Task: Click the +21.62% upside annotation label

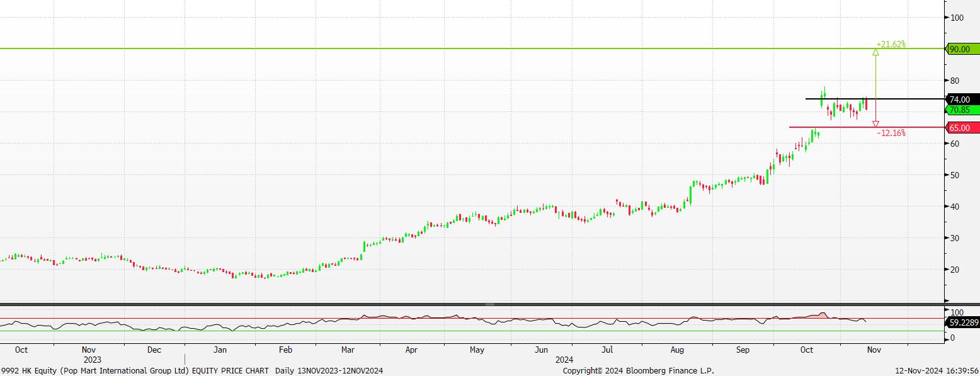Action: click(891, 44)
